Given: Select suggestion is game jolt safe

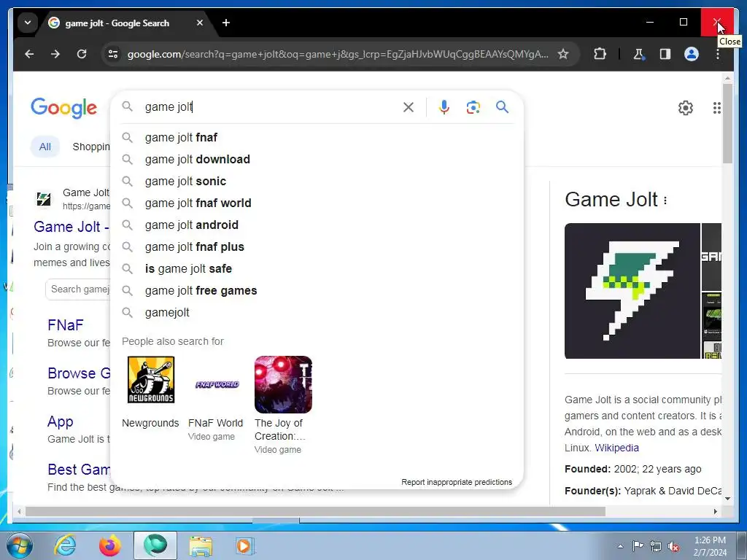Looking at the screenshot, I should click(x=317, y=269).
